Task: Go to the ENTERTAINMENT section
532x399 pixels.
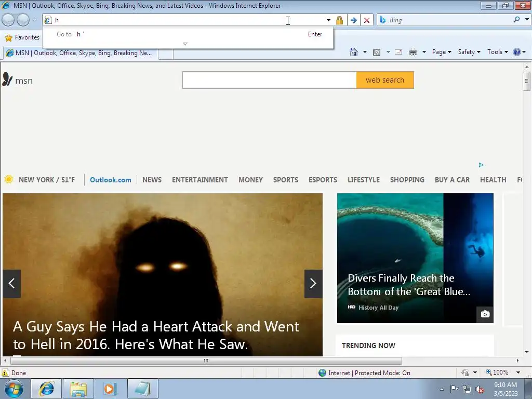Action: click(x=200, y=180)
